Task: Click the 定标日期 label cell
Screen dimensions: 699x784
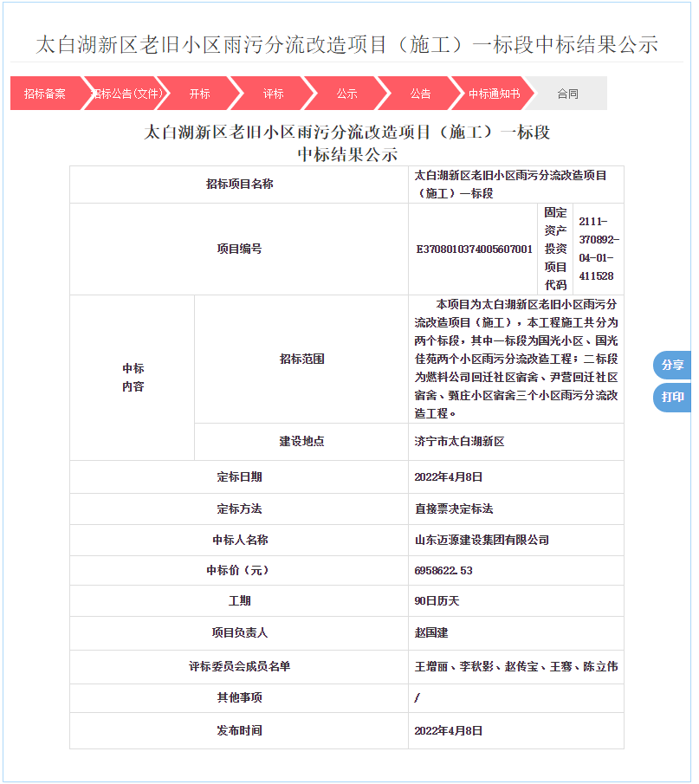Action: coord(240,477)
